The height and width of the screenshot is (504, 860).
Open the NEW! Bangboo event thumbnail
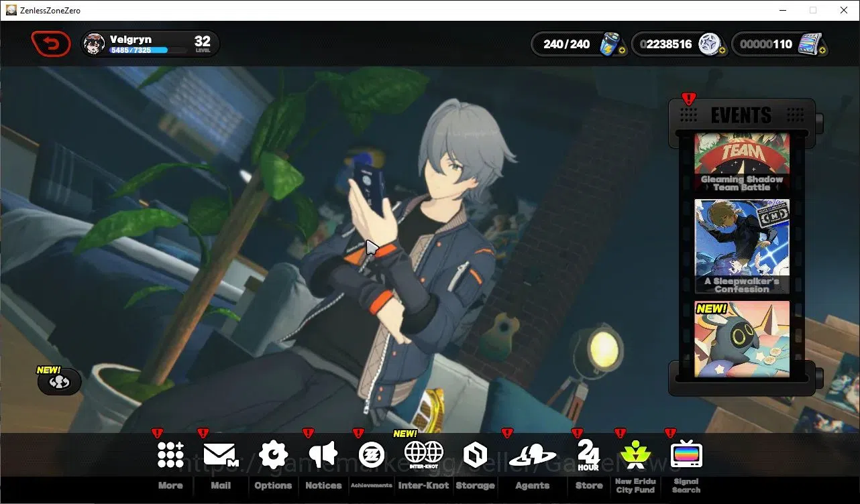741,339
